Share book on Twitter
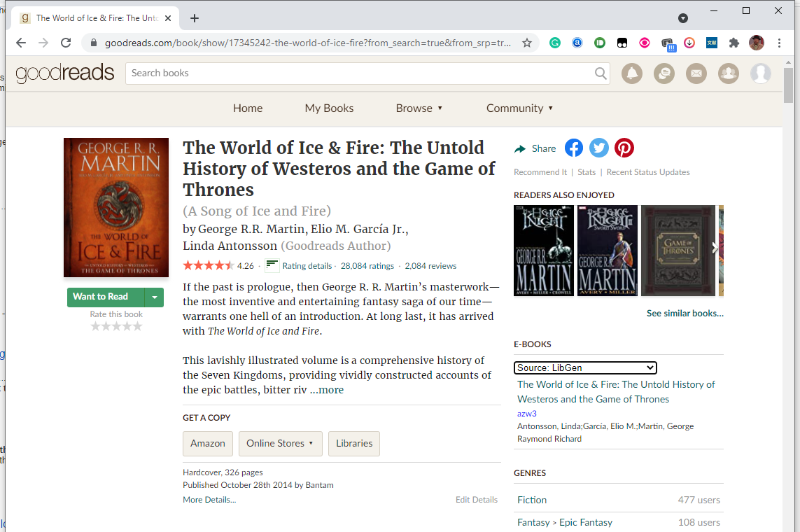This screenshot has height=532, width=800. [599, 148]
